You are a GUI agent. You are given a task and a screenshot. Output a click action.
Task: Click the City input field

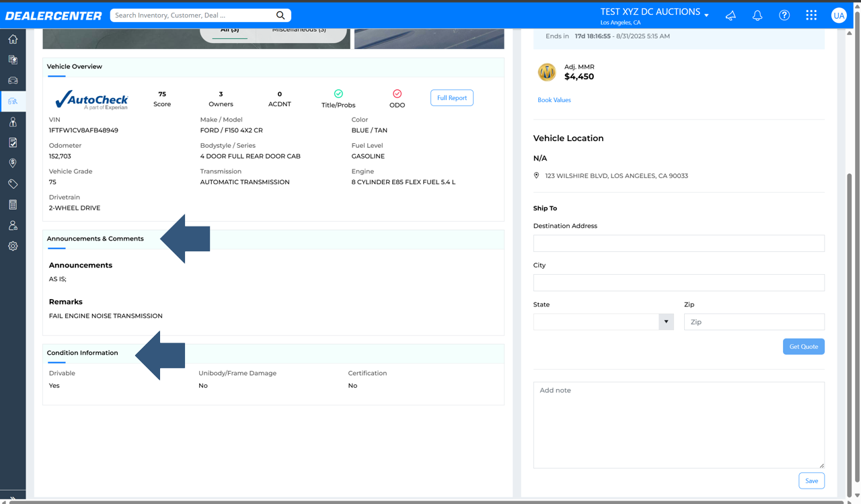(x=679, y=283)
